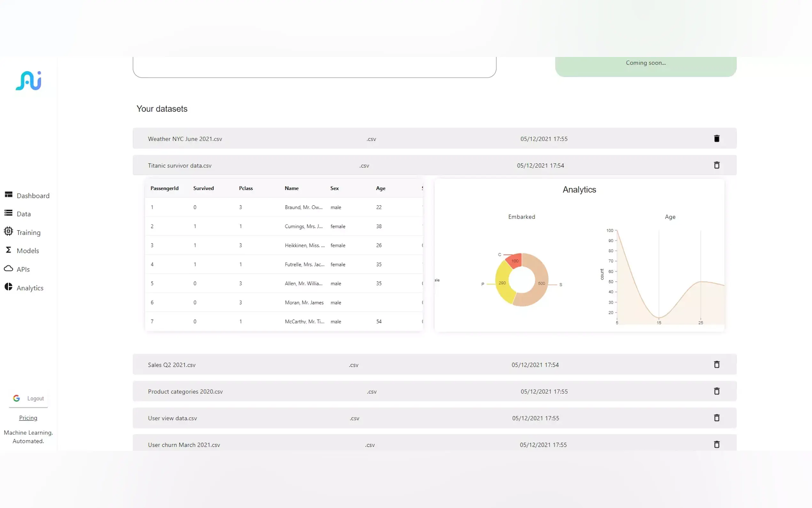Go to the Models sidebar menu item
The width and height of the screenshot is (812, 508).
pos(27,250)
